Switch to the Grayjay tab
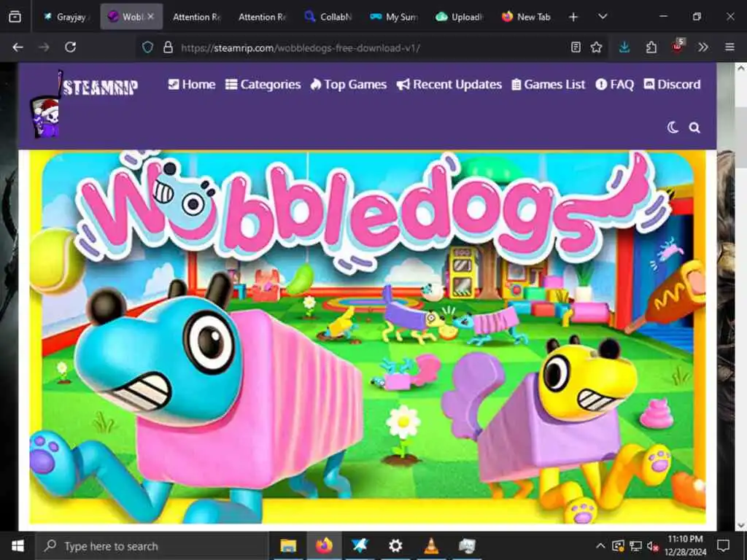This screenshot has width=747, height=560. 66,17
